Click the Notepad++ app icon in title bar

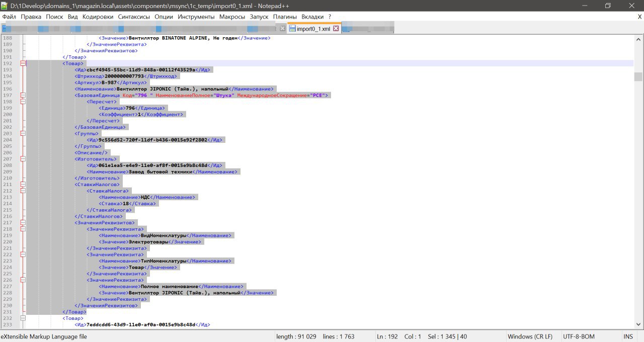point(5,6)
